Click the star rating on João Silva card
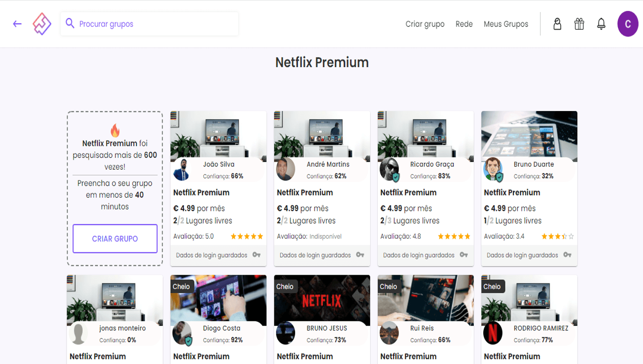The height and width of the screenshot is (364, 643). (x=247, y=236)
